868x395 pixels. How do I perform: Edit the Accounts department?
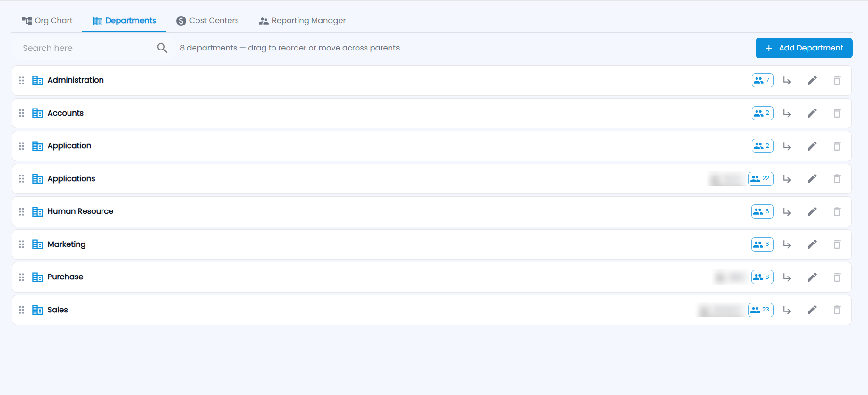(x=812, y=113)
